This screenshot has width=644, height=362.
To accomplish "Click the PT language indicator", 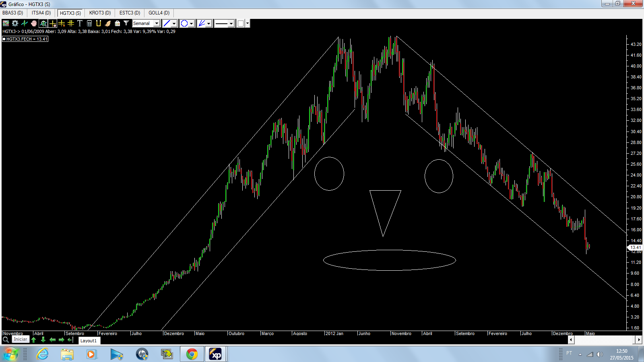I will click(x=569, y=353).
